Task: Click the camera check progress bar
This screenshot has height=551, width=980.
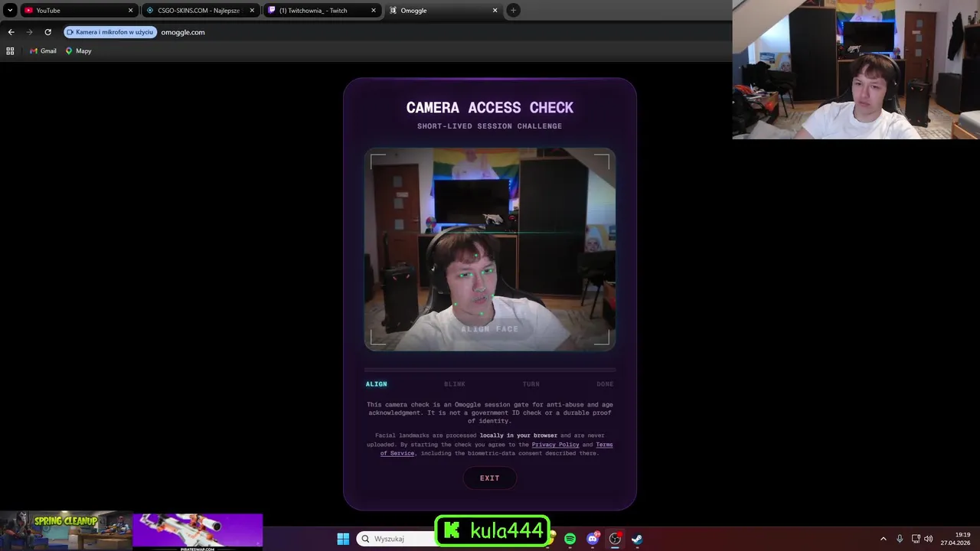Action: (490, 370)
